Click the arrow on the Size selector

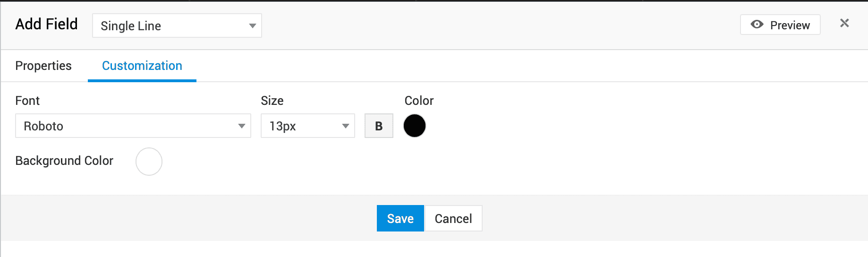346,126
